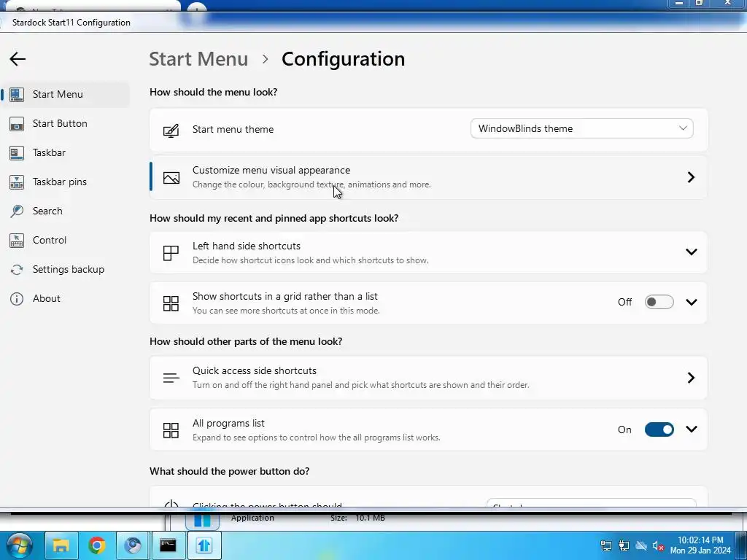Click the Left hand side shortcuts icon
The width and height of the screenshot is (747, 560).
point(171,253)
